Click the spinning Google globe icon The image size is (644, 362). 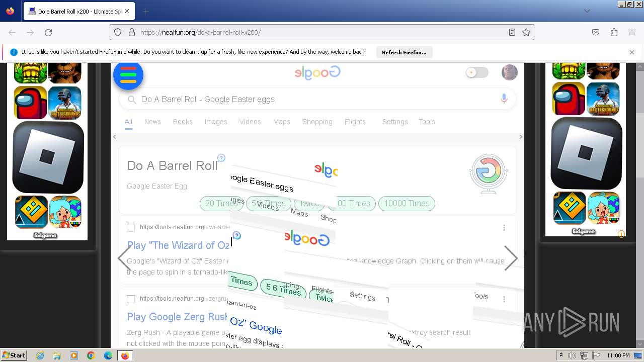[x=489, y=173]
